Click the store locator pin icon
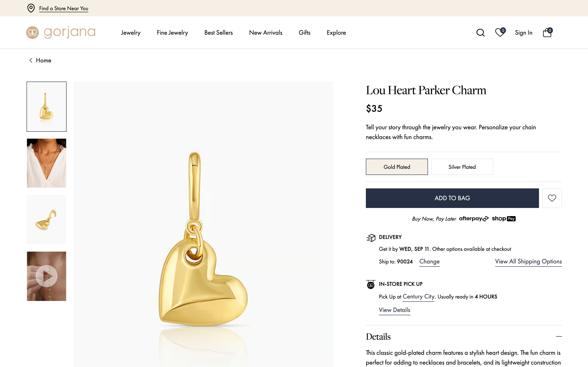Screen dimensions: 588x367 click(x=31, y=8)
